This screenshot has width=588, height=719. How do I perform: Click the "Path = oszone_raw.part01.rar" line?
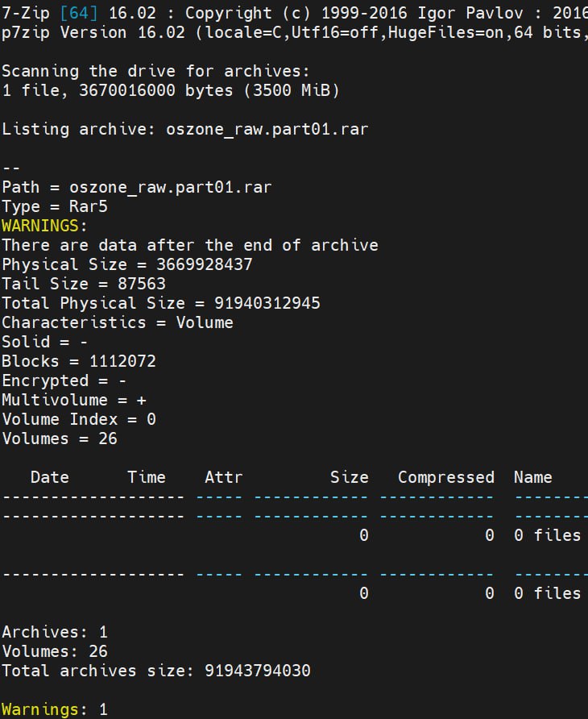[137, 187]
